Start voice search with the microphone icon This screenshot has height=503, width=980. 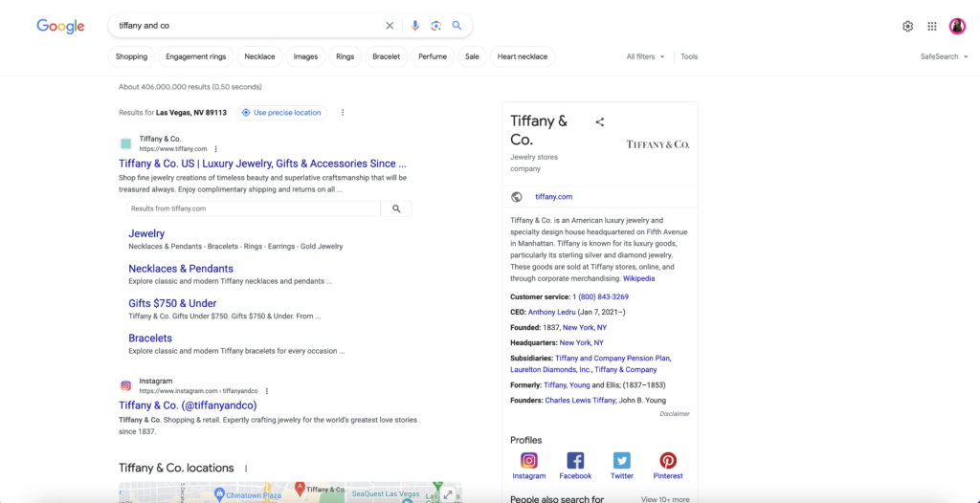(415, 26)
